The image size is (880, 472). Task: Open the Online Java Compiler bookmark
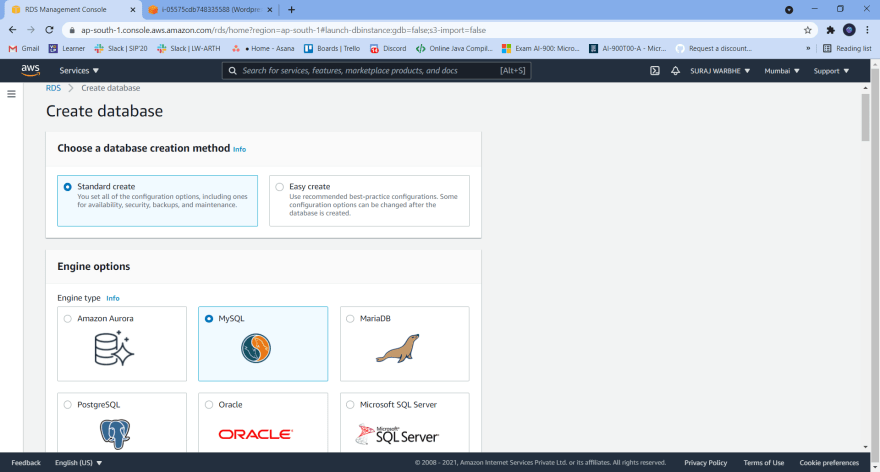tap(454, 48)
